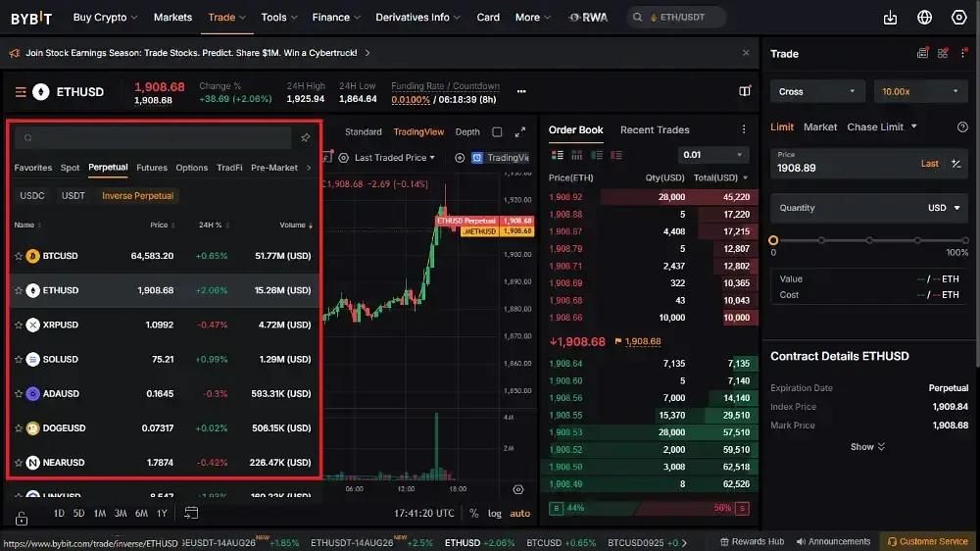Screen dimensions: 980x551
Task: Open the Cross margin mode dropdown
Action: coord(817,91)
